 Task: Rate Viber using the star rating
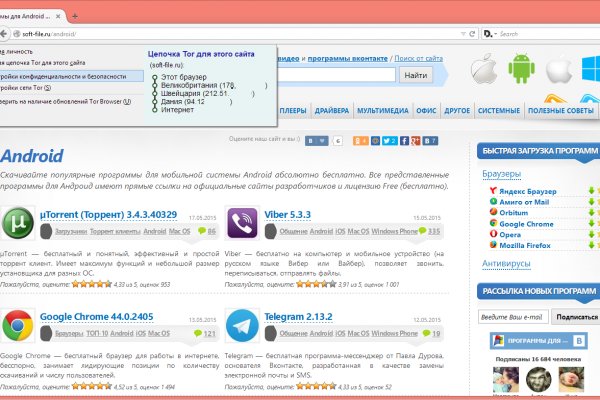point(316,284)
